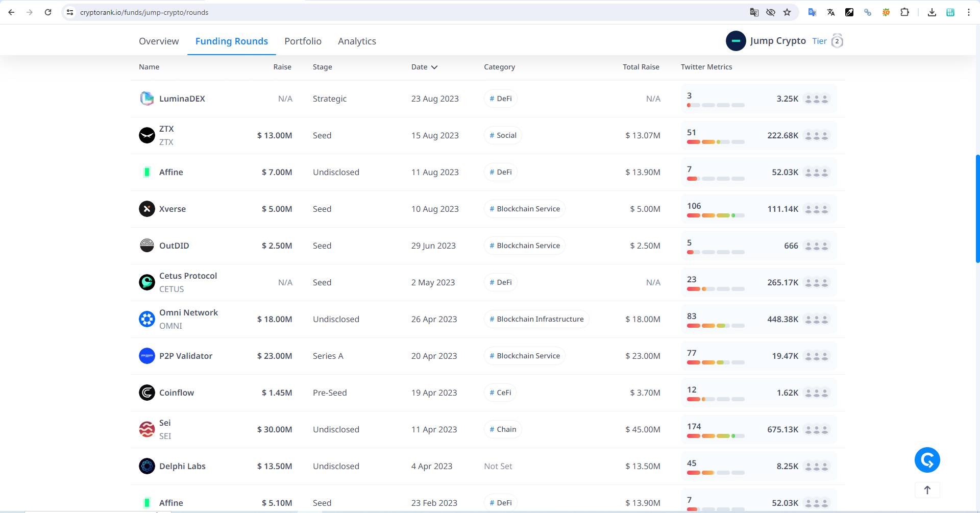Click followers icon in Sei Twitter metrics
The height and width of the screenshot is (513, 980).
[x=816, y=429]
